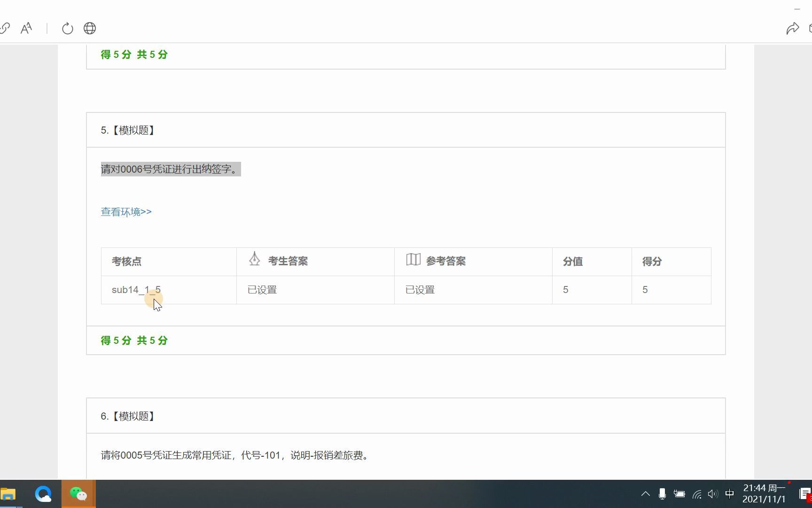Switch input method via the 中 indicator
Viewport: 812px width, 508px height.
click(x=729, y=494)
